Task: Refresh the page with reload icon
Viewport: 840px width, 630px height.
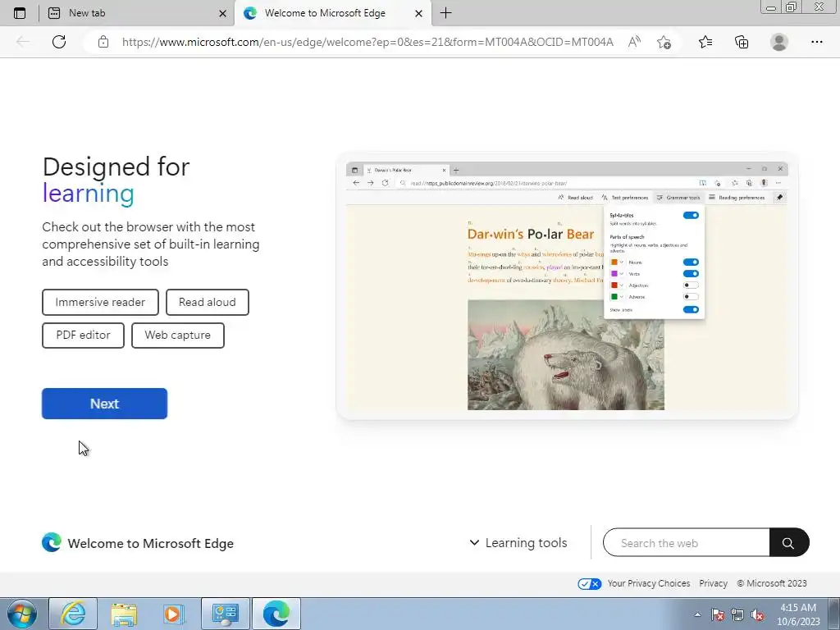Action: [x=59, y=42]
